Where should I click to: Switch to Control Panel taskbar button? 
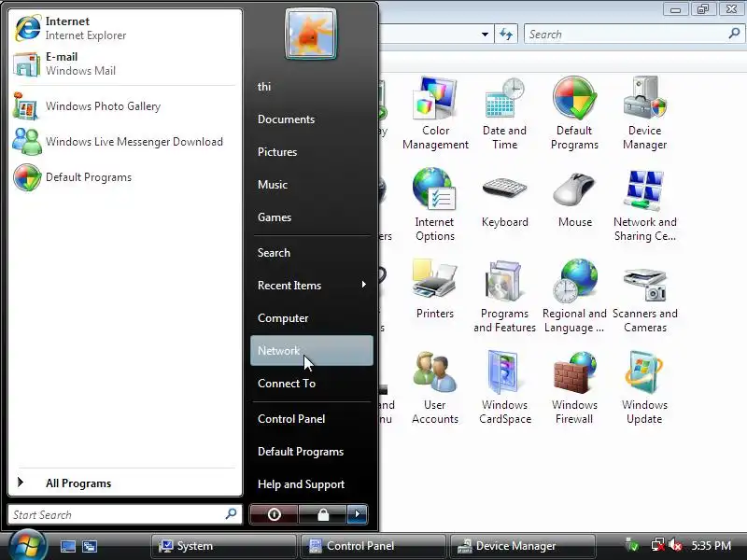tap(373, 546)
